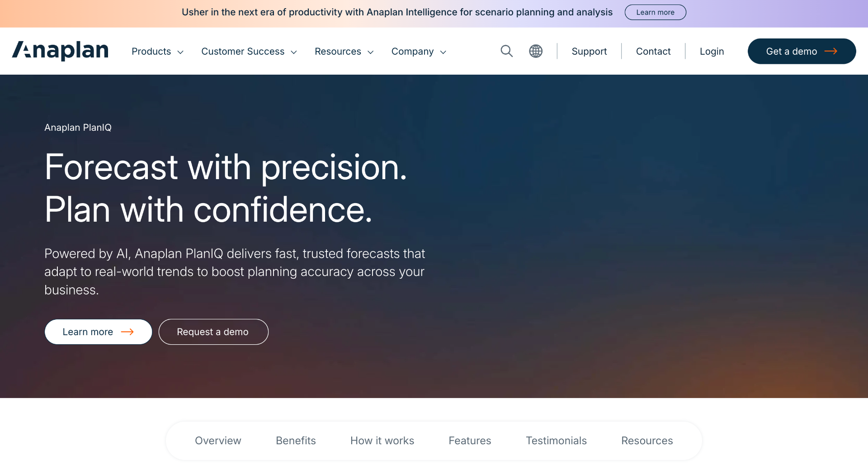Expand the Products menu chevron
868x470 pixels.
pyautogui.click(x=180, y=52)
